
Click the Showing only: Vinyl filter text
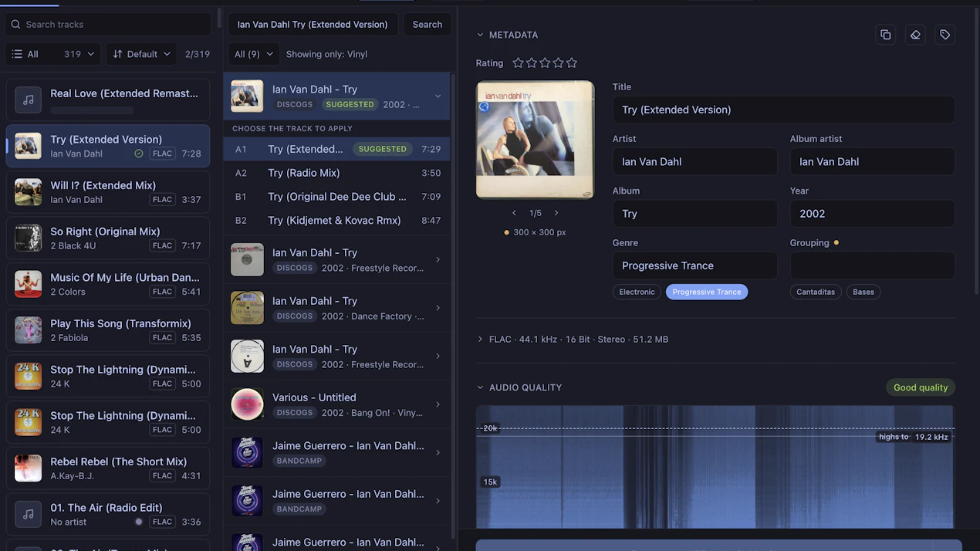326,54
